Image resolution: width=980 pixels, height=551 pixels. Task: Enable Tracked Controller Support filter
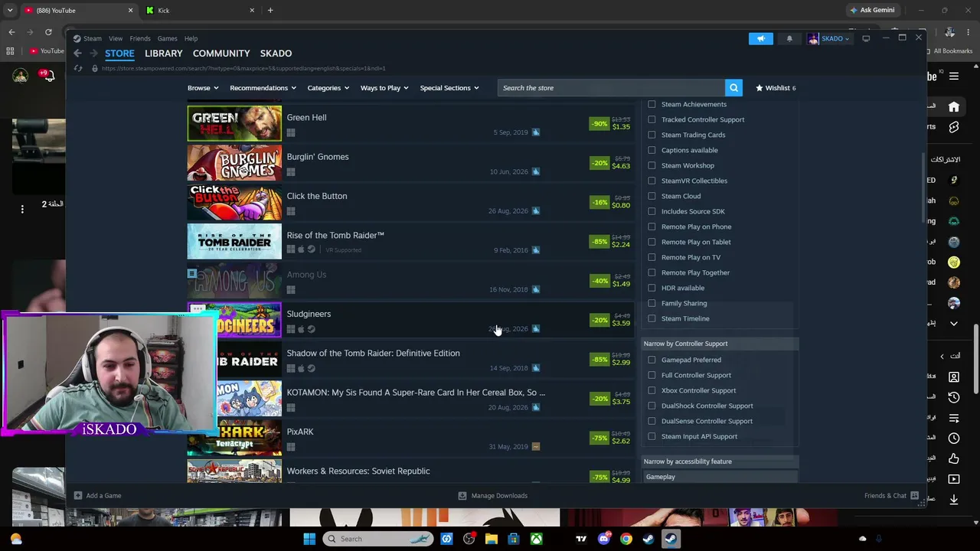click(652, 119)
